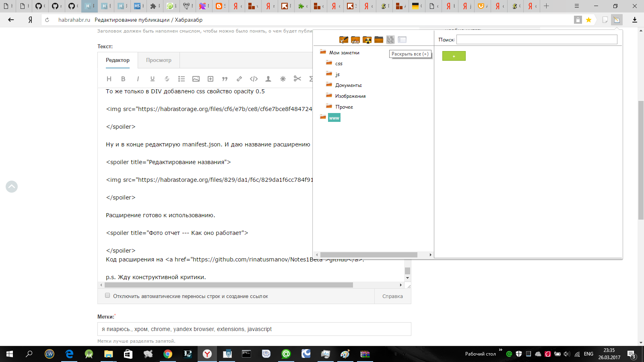
Task: Switch the notes popup to list view
Action: [x=402, y=39]
